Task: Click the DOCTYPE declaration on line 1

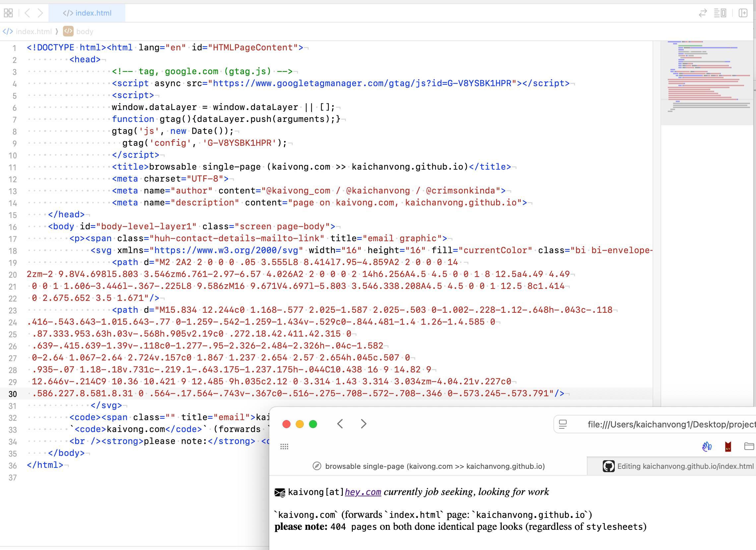Action: [x=66, y=48]
